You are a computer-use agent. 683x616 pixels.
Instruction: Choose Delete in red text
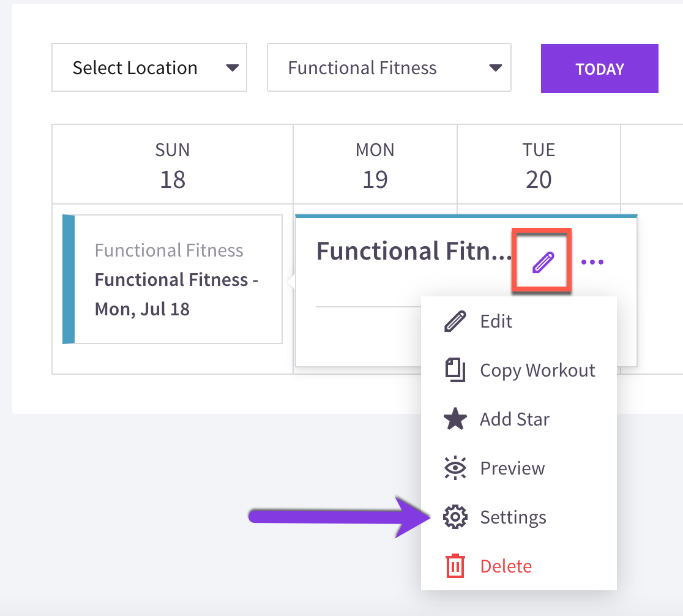506,566
